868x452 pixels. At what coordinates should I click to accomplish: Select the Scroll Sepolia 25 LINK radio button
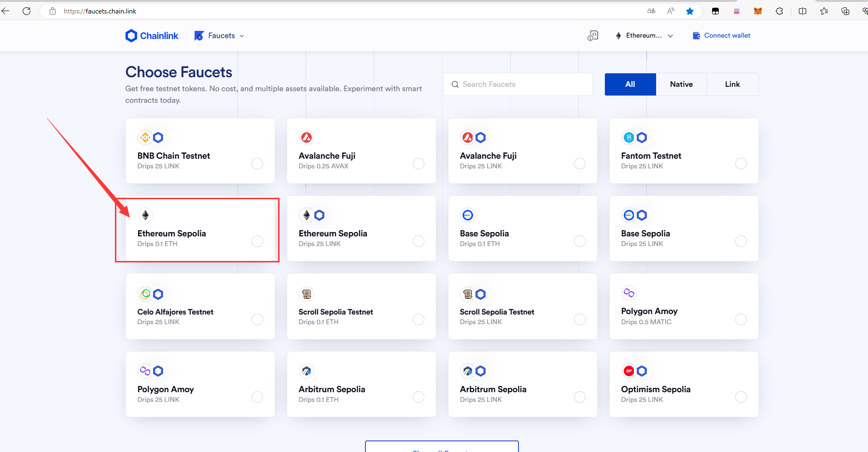coord(580,319)
